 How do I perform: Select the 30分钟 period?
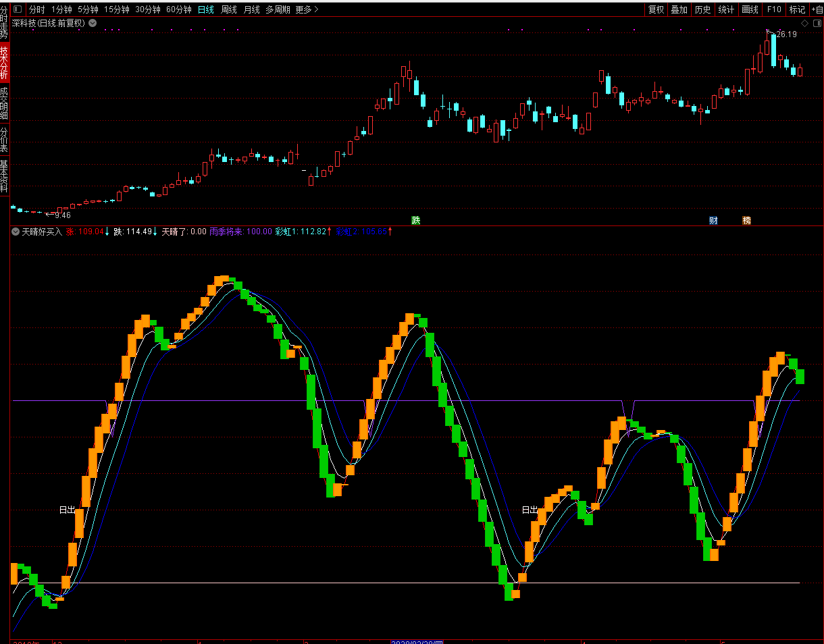(148, 9)
